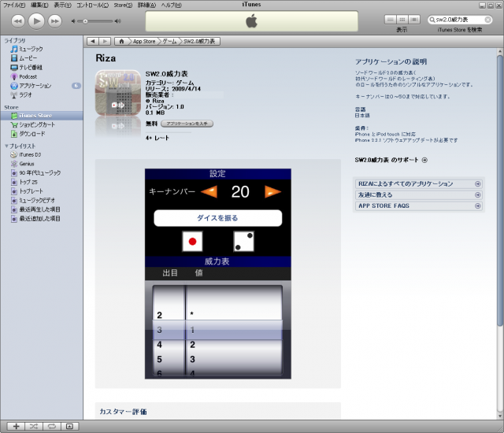The height and width of the screenshot is (433, 504).
Task: Click Riza developer heading
Action: 106,58
